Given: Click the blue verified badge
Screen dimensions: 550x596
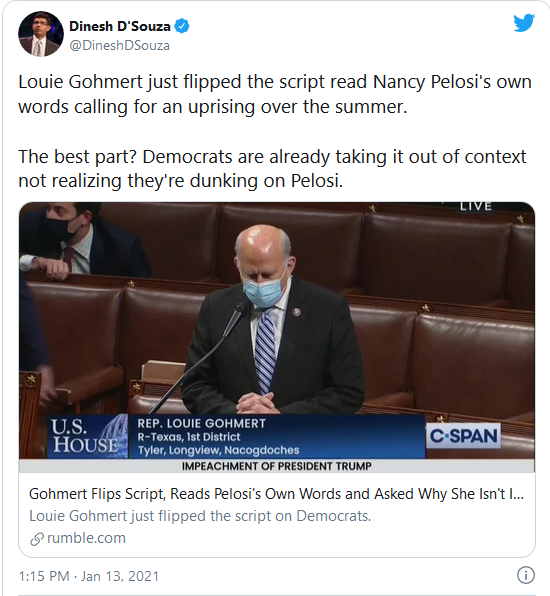Looking at the screenshot, I should pyautogui.click(x=182, y=26).
